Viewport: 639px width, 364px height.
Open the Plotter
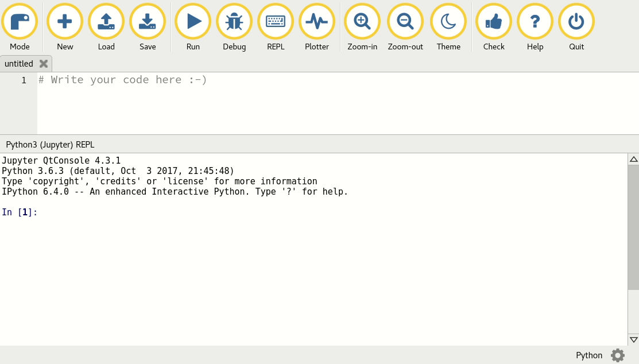(x=317, y=21)
